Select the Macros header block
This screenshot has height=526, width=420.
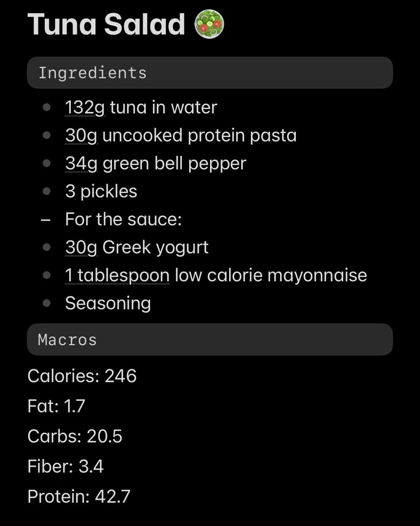[210, 339]
